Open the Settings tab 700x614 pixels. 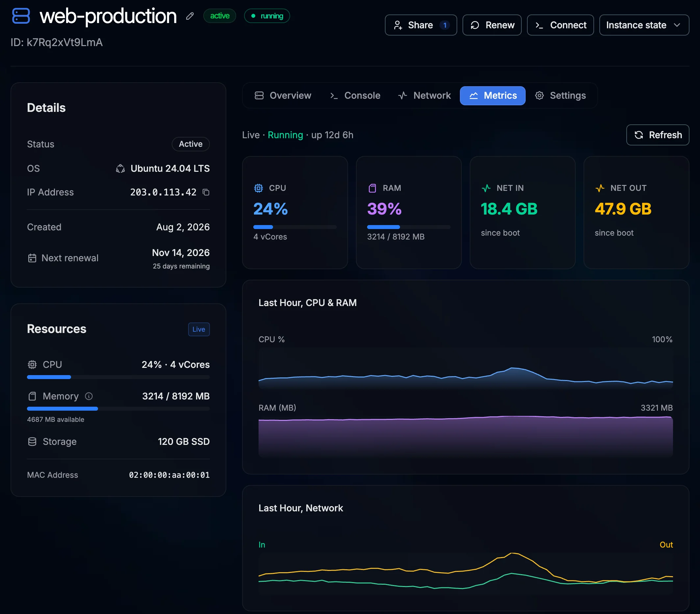561,96
